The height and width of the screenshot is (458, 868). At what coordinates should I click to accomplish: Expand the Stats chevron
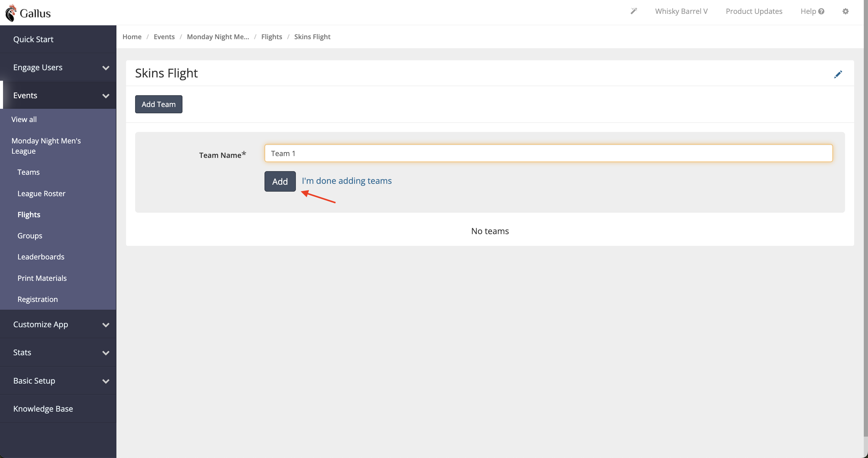point(106,353)
